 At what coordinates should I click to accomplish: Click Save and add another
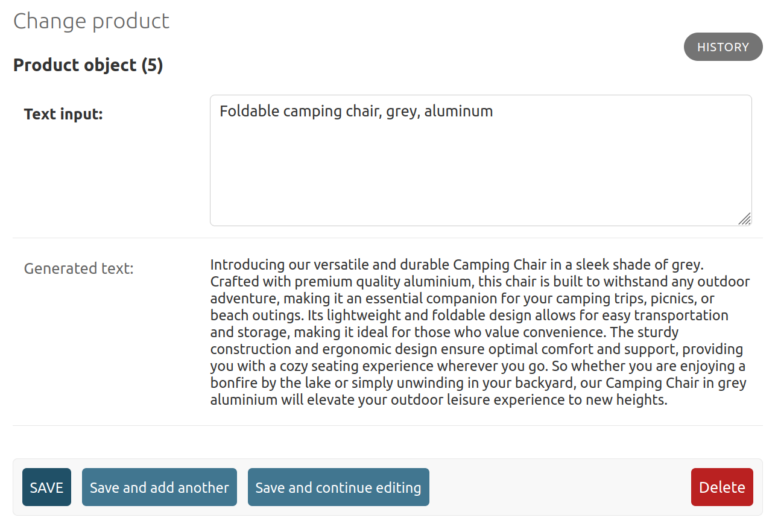click(x=159, y=487)
